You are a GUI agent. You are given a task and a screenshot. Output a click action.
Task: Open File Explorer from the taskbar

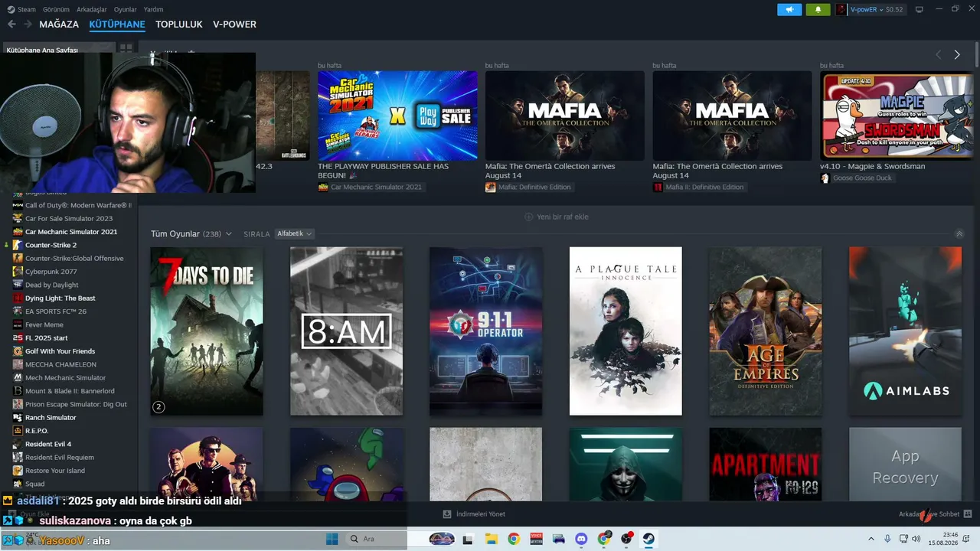coord(492,539)
